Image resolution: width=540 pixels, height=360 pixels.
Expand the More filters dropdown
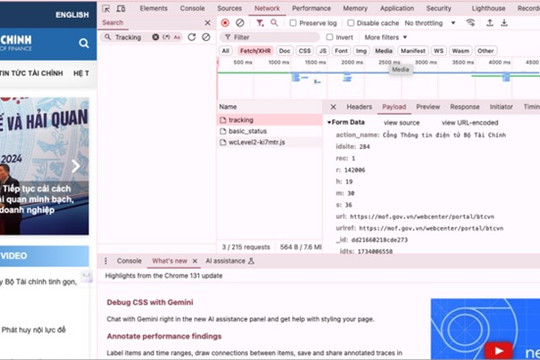tap(386, 37)
